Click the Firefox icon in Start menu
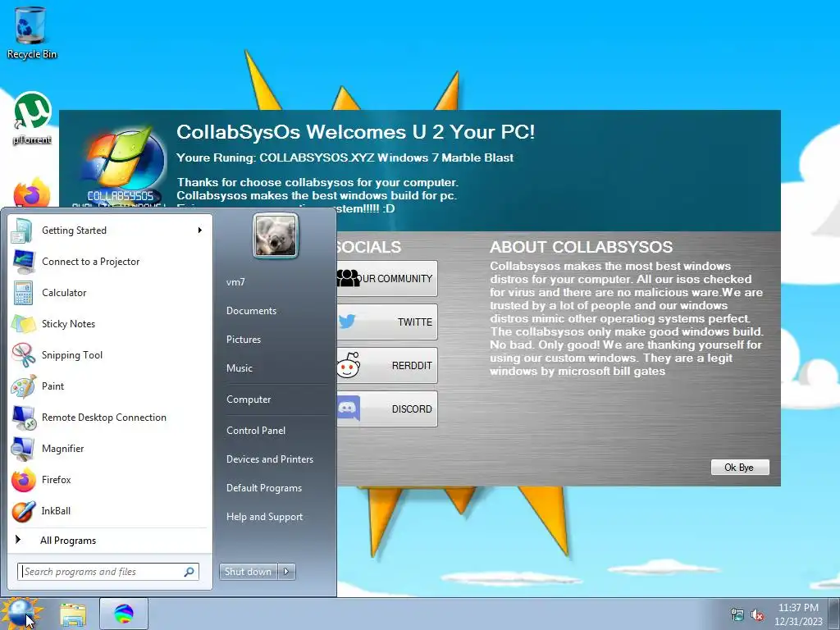This screenshot has height=630, width=840. pyautogui.click(x=24, y=479)
